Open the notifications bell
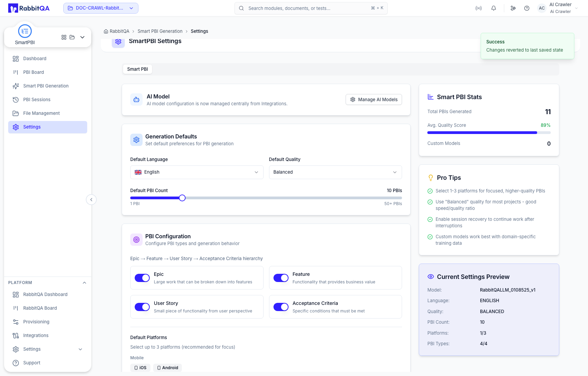 click(494, 8)
